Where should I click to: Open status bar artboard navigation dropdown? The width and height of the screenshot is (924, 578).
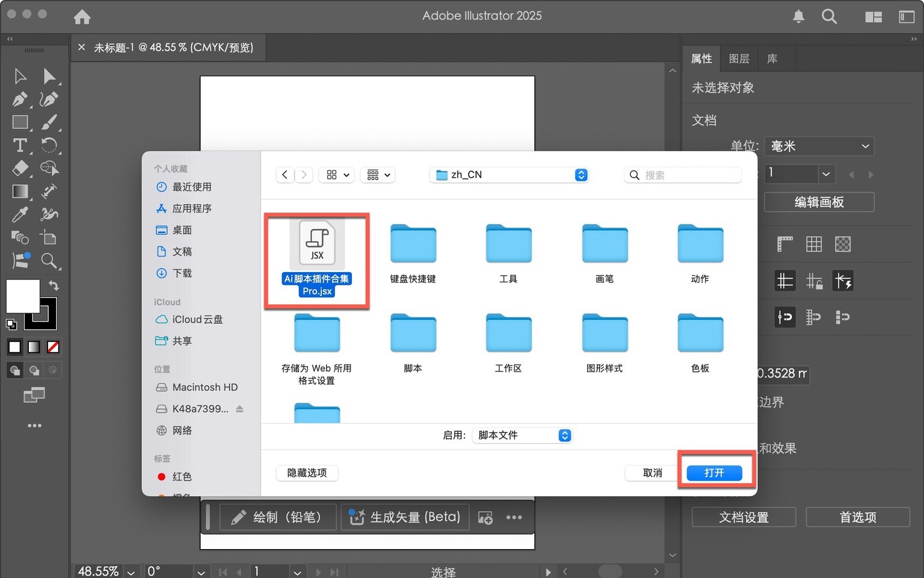pyautogui.click(x=297, y=571)
